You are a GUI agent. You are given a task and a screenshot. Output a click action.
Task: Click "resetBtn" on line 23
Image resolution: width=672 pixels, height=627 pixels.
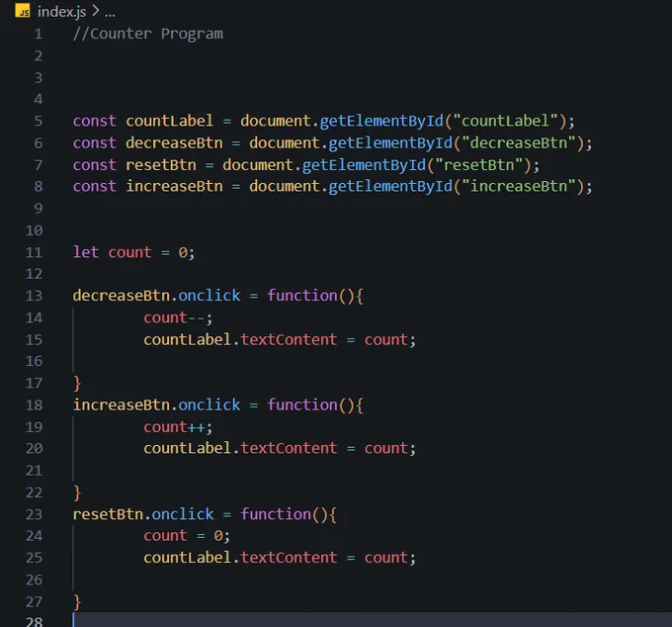coord(108,514)
